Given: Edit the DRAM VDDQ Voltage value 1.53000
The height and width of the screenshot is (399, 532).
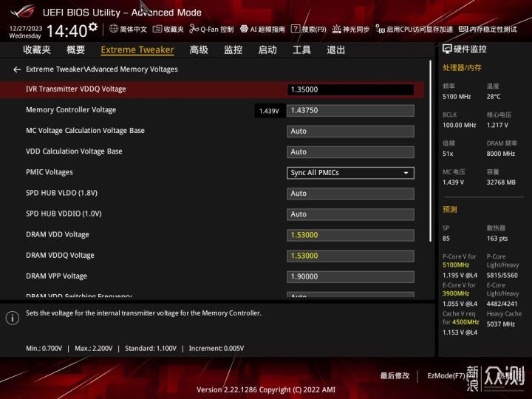Looking at the screenshot, I should coord(350,256).
